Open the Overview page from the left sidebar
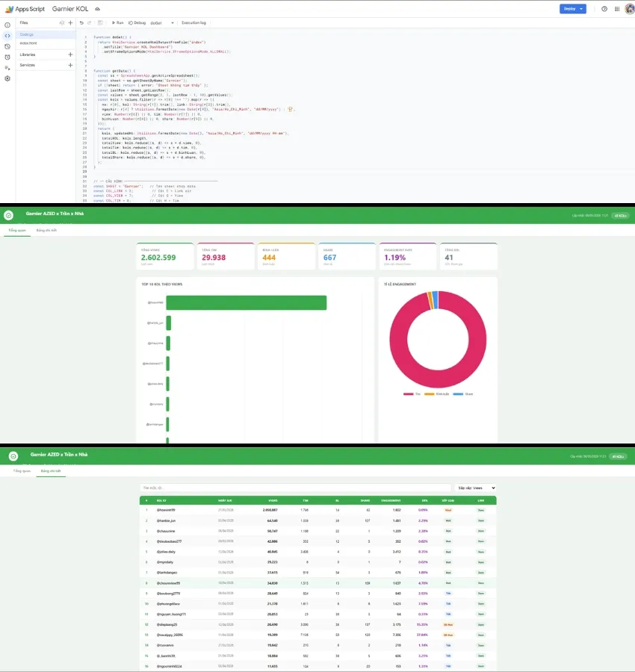The height and width of the screenshot is (672, 635). (7, 25)
